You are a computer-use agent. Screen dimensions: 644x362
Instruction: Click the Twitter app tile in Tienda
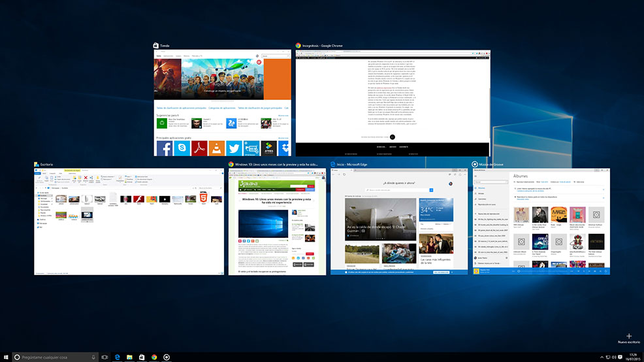pyautogui.click(x=234, y=148)
